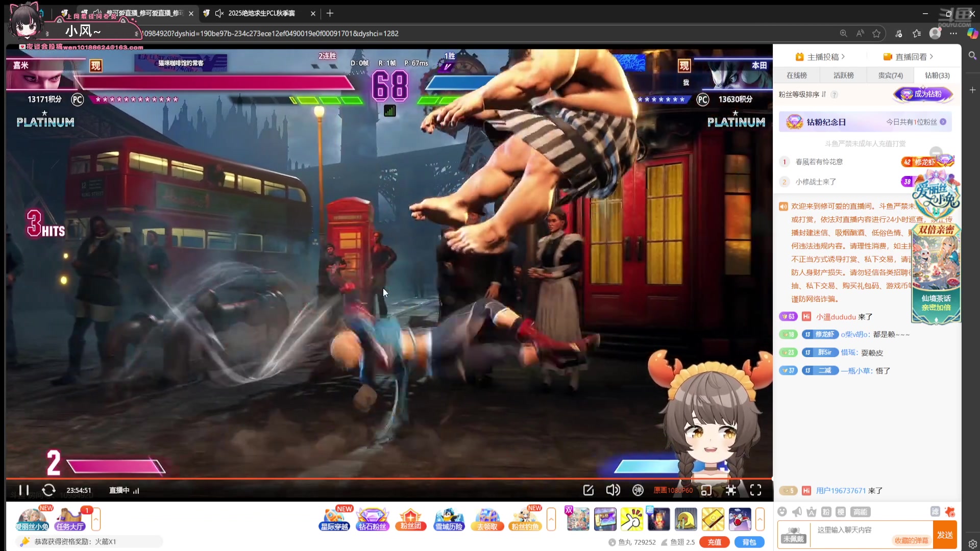Click the orange 发送 send button
This screenshot has width=980, height=551.
pyautogui.click(x=945, y=535)
